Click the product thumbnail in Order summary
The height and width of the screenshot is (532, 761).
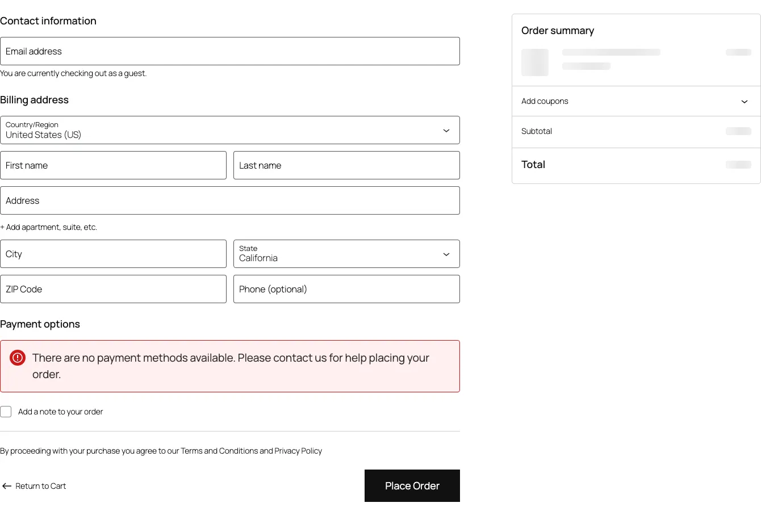click(x=534, y=62)
